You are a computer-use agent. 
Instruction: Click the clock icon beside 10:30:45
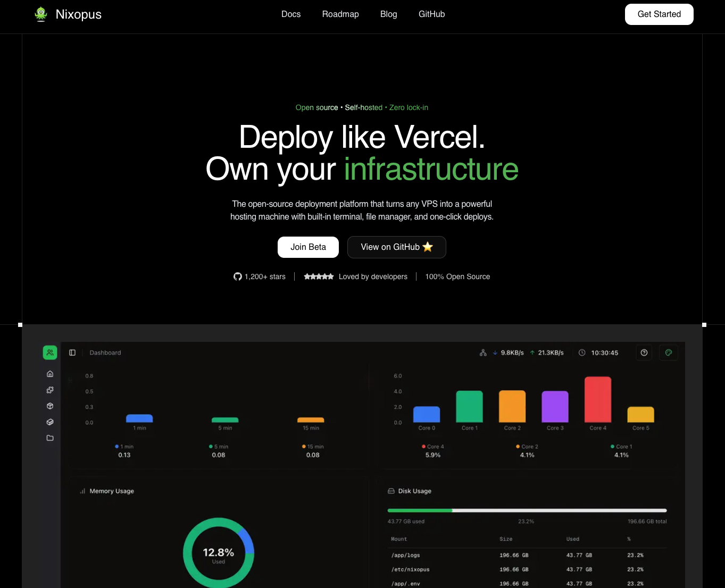[582, 352]
